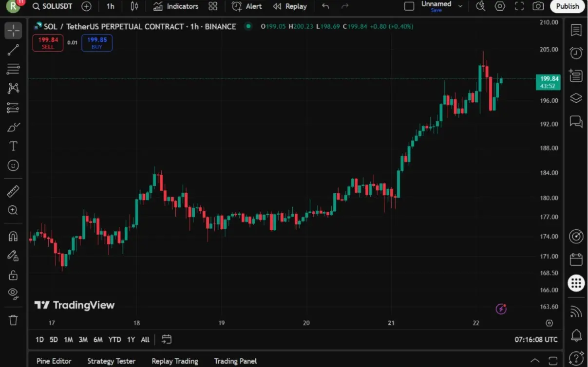The width and height of the screenshot is (588, 367).
Task: Open the go to date calendar
Action: coord(166,339)
